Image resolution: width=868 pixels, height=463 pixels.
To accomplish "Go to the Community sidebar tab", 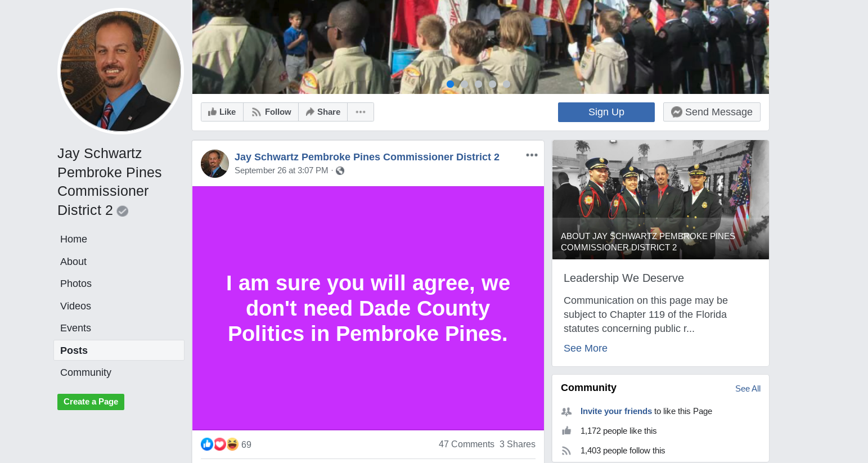I will pos(86,372).
